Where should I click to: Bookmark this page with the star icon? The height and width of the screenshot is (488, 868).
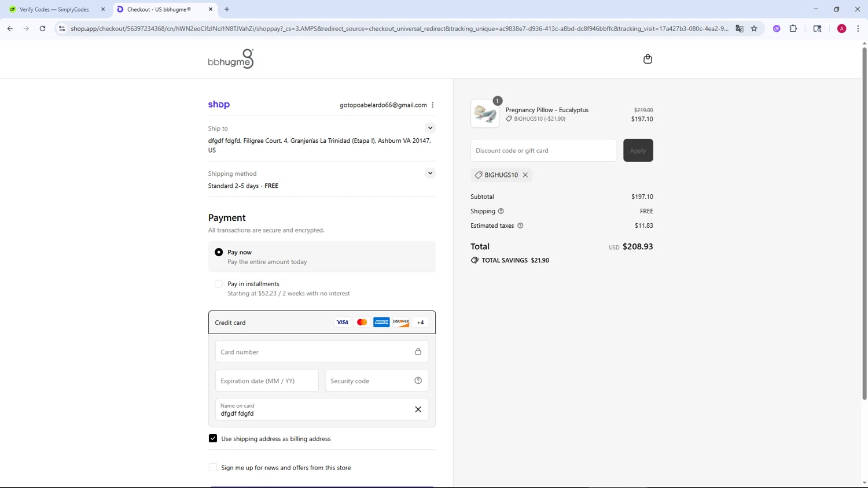point(754,28)
